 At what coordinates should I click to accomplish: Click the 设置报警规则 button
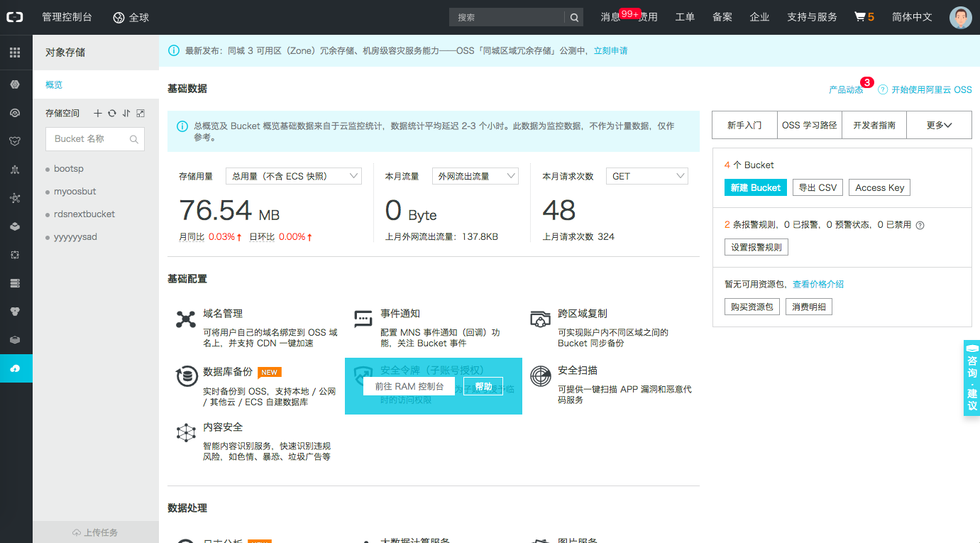click(756, 247)
